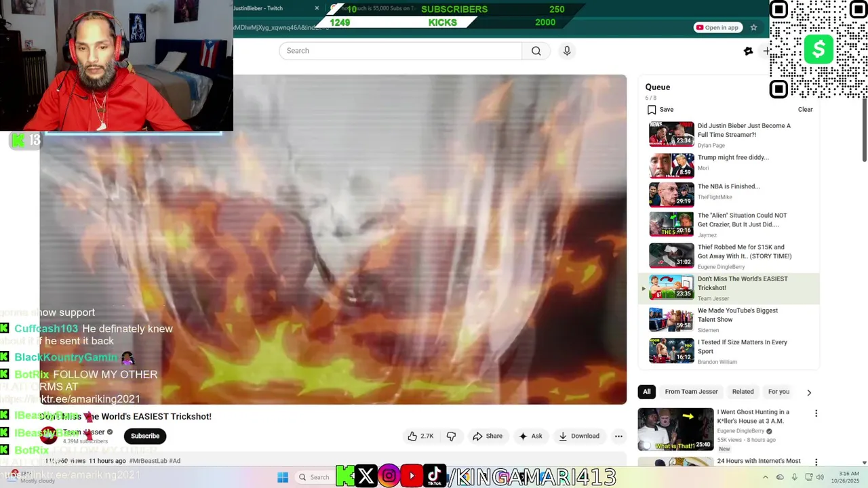Close the JustinBieber - Twitch tab
This screenshot has height=488, width=868.
pos(317,8)
